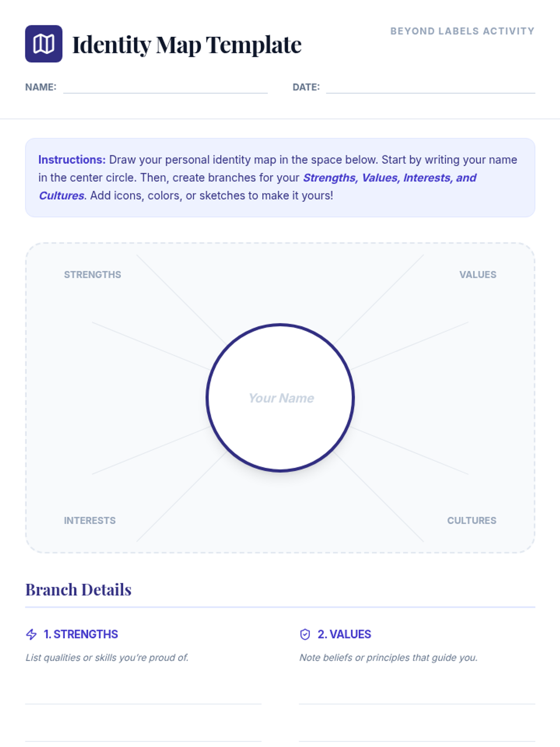Select the CULTURES corner label in map
Viewport: 560px width, 747px height.
(x=471, y=520)
